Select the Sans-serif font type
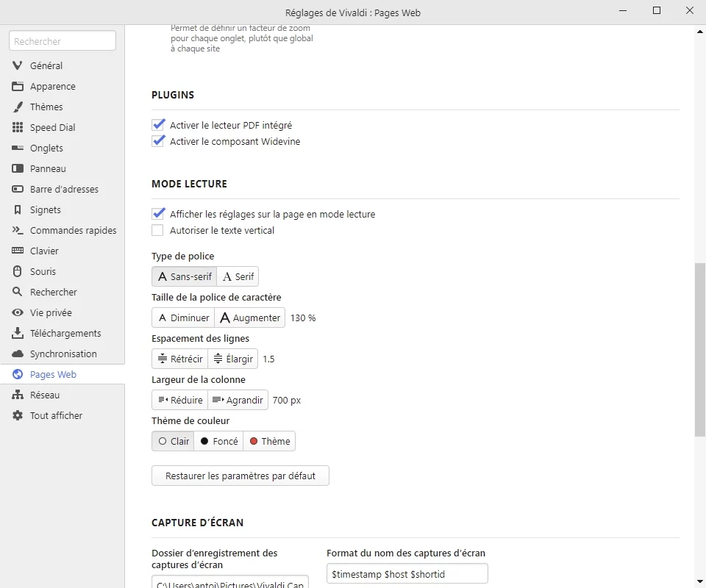The image size is (706, 588). click(x=184, y=276)
